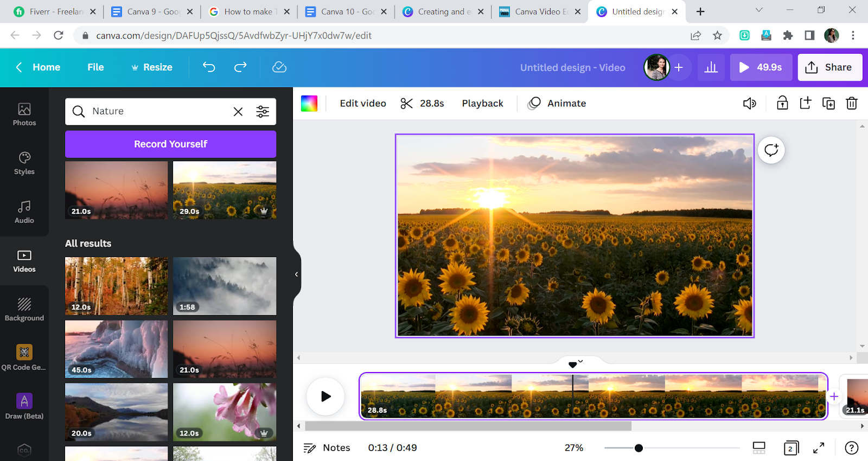Lock the selected video element
Image resolution: width=868 pixels, height=461 pixels.
pyautogui.click(x=782, y=103)
